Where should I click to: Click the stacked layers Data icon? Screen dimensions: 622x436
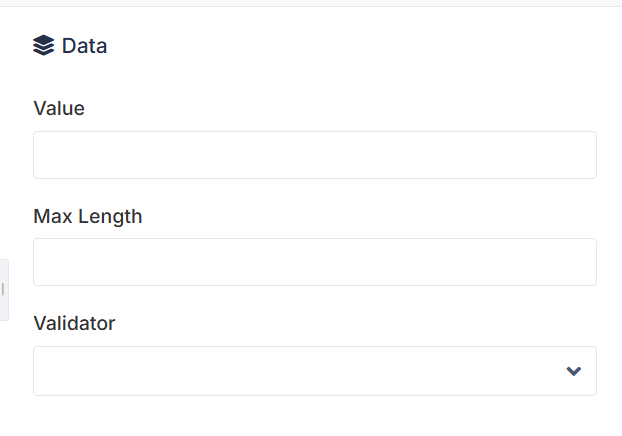click(x=43, y=45)
